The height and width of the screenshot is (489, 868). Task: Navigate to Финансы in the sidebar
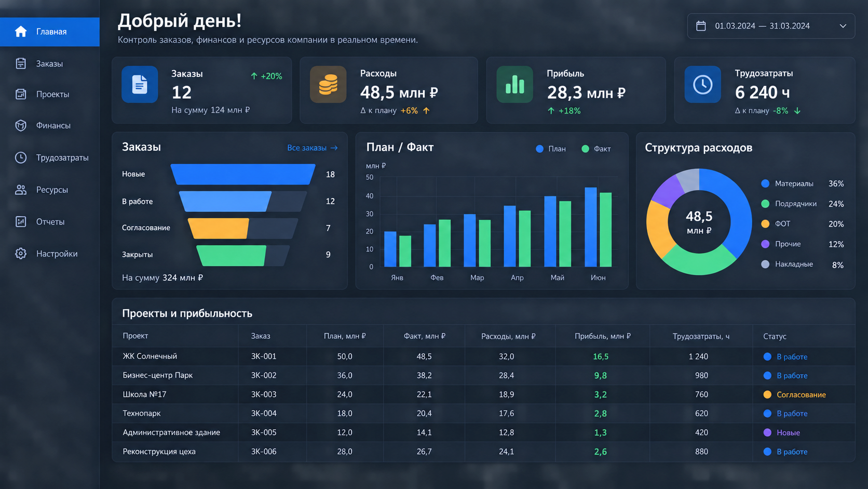point(50,125)
